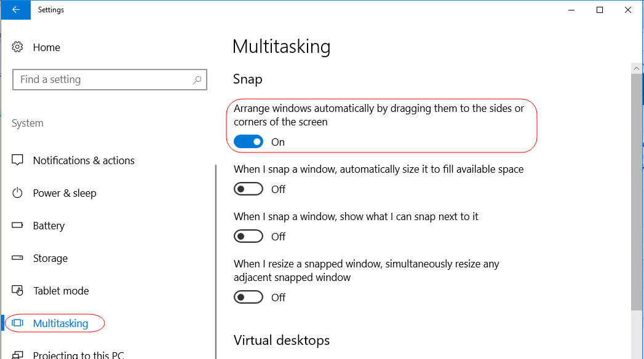Click the magnifier icon in the search box
This screenshot has width=644, height=359.
point(197,79)
